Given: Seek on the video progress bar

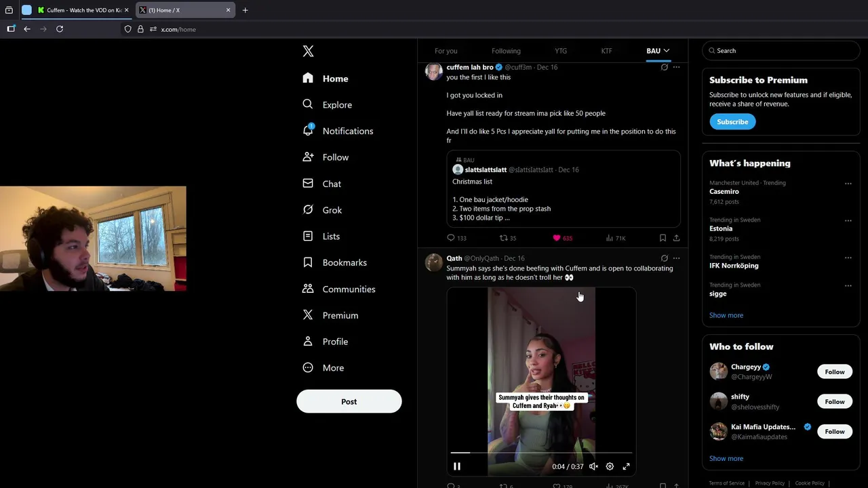Looking at the screenshot, I should 541,452.
